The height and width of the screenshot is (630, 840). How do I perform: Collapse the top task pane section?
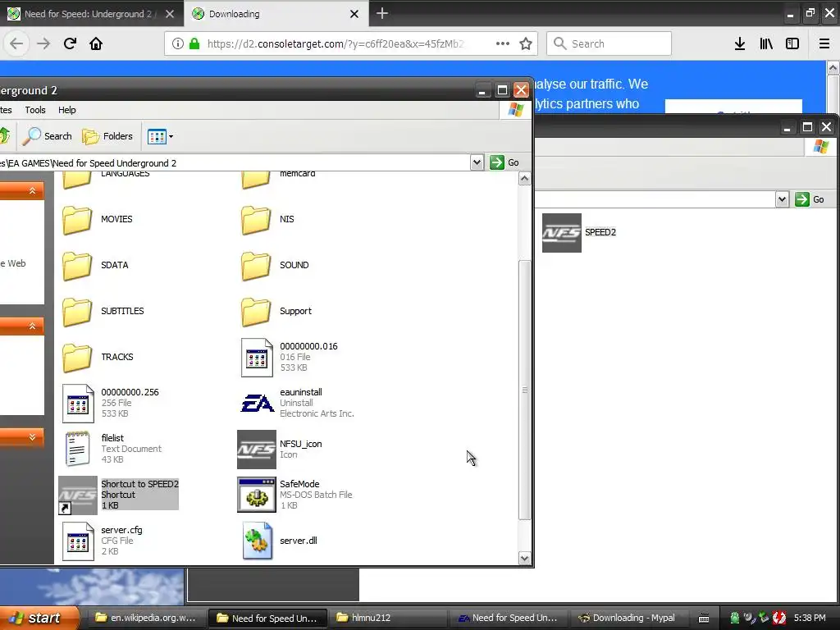(x=32, y=190)
